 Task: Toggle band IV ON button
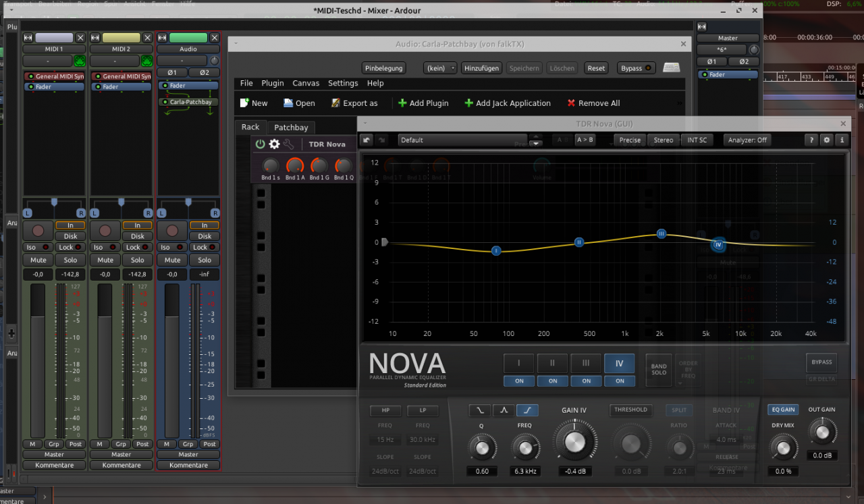point(620,381)
